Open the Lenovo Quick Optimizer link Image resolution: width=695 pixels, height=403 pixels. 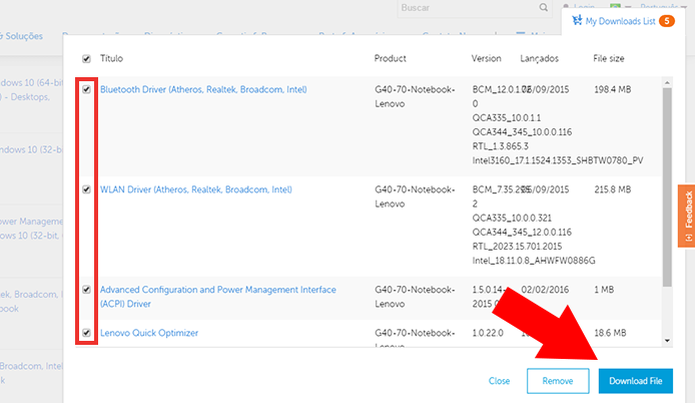pyautogui.click(x=149, y=333)
